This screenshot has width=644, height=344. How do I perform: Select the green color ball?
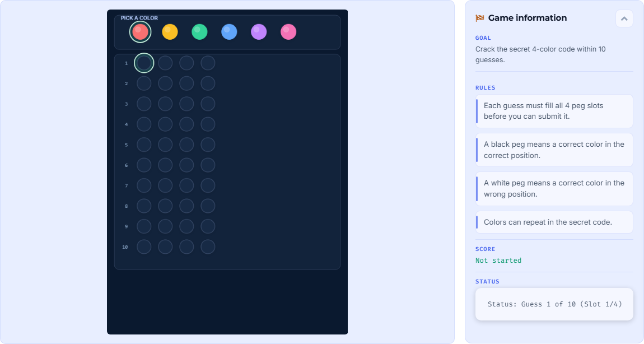(x=199, y=32)
